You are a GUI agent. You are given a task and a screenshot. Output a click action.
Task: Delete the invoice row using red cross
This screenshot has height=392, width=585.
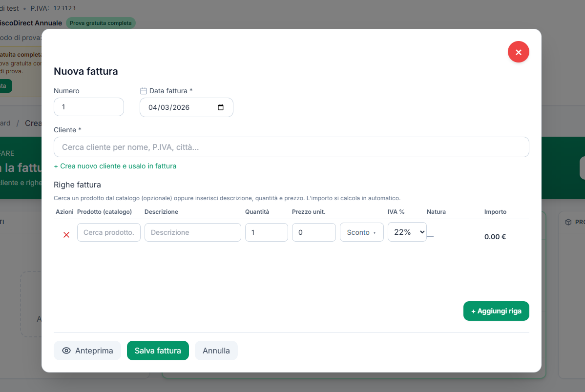tap(66, 235)
